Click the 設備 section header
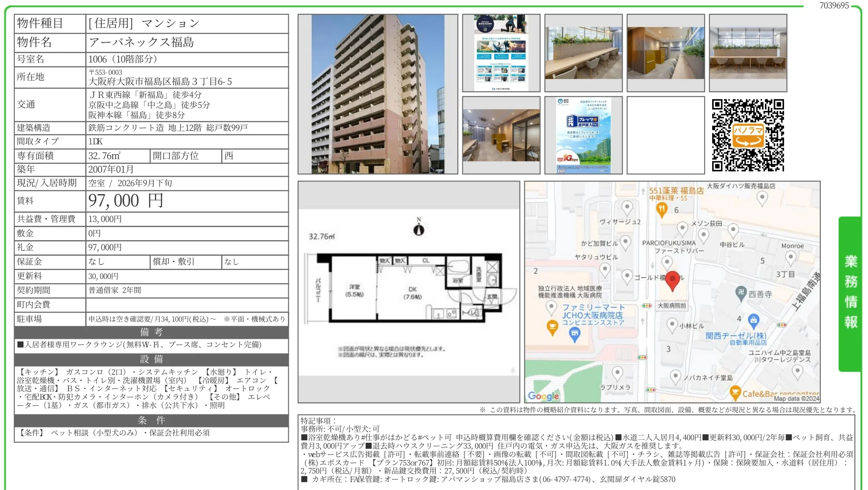This screenshot has height=490, width=868. click(151, 359)
